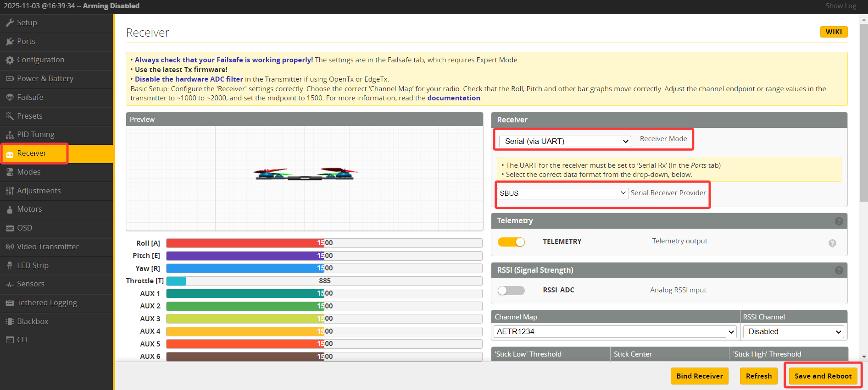Click the Video Transmitter antenna icon
This screenshot has height=390, width=868.
(10, 247)
